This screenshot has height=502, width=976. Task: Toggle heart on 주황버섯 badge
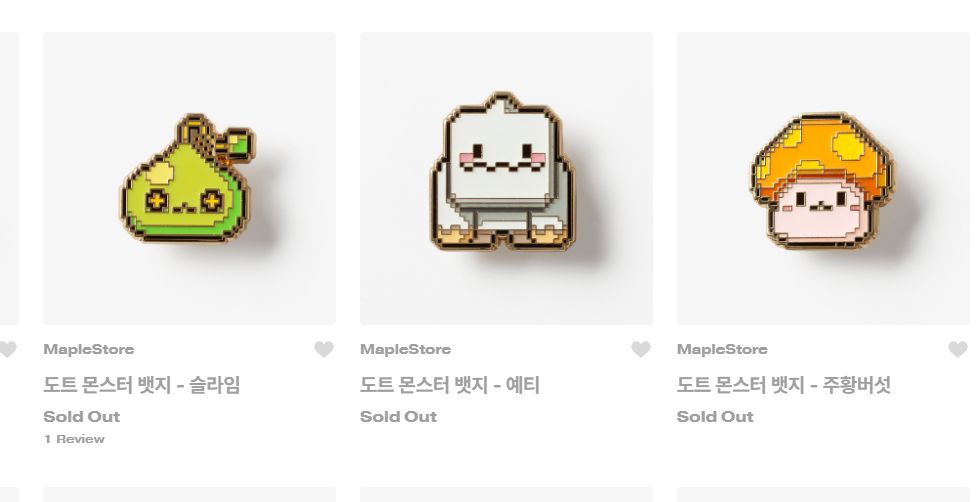click(x=958, y=349)
